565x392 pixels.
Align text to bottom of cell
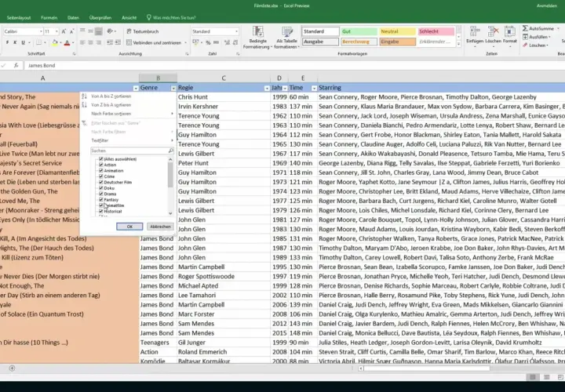click(x=98, y=31)
